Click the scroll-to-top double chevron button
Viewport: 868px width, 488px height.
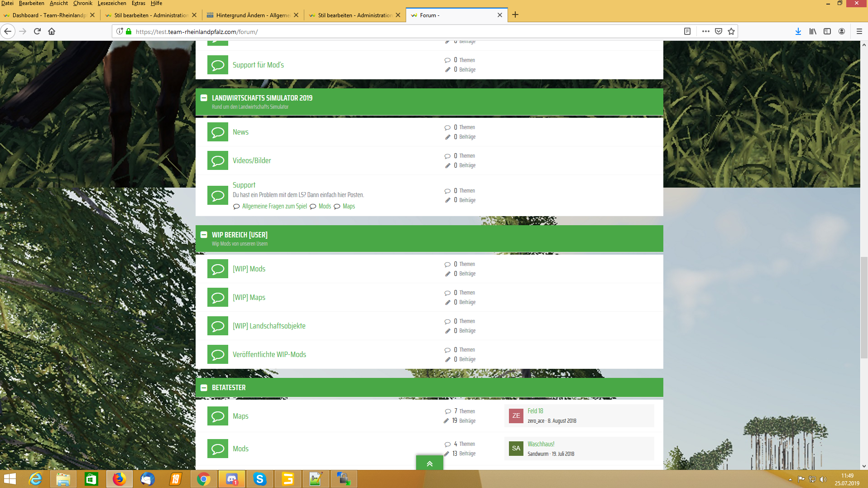point(429,463)
